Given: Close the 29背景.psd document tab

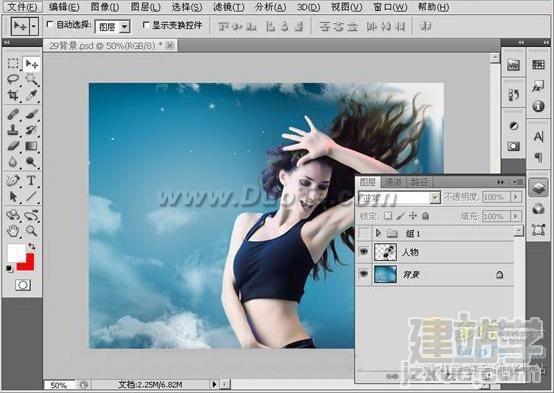Looking at the screenshot, I should click(170, 46).
